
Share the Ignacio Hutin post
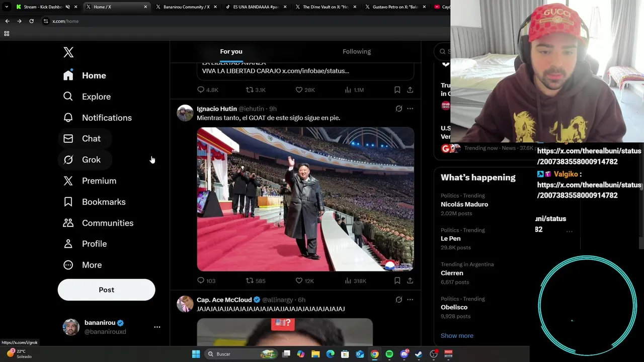coord(410,281)
